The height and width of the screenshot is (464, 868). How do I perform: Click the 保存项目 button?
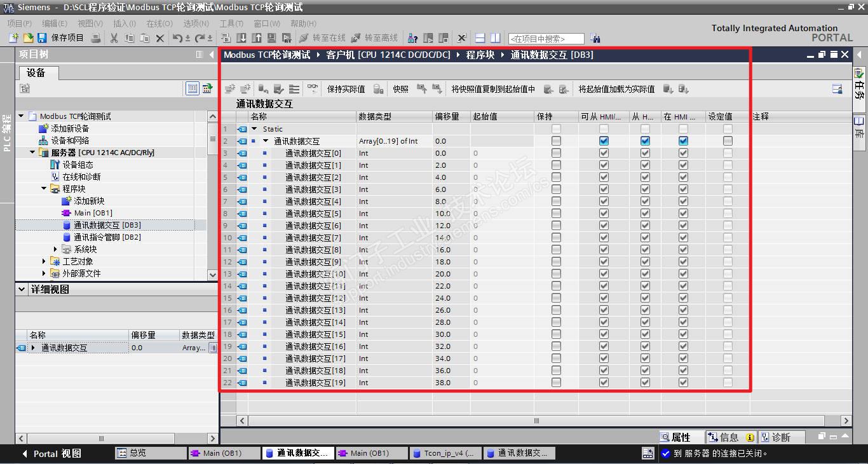tap(61, 38)
